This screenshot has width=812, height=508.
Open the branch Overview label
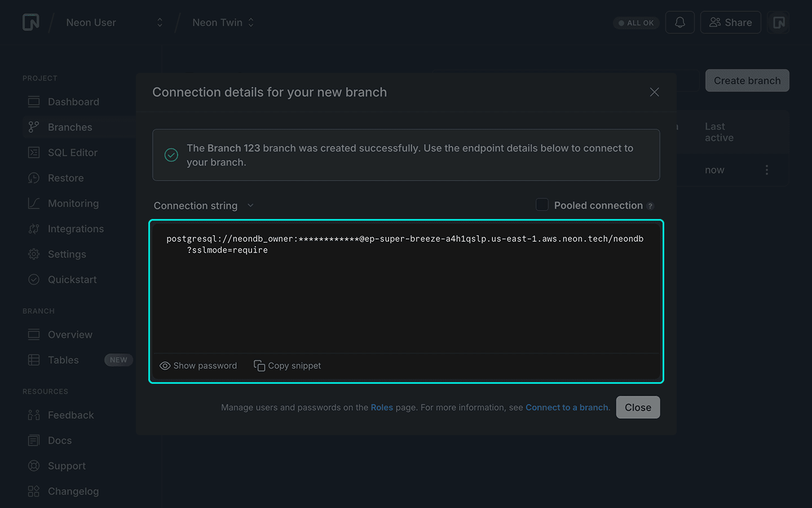(70, 335)
